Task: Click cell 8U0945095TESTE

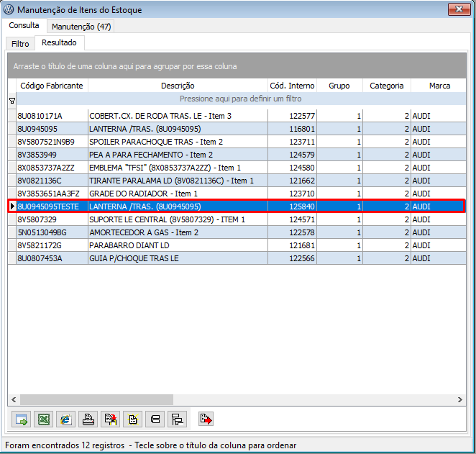Action: pos(52,206)
